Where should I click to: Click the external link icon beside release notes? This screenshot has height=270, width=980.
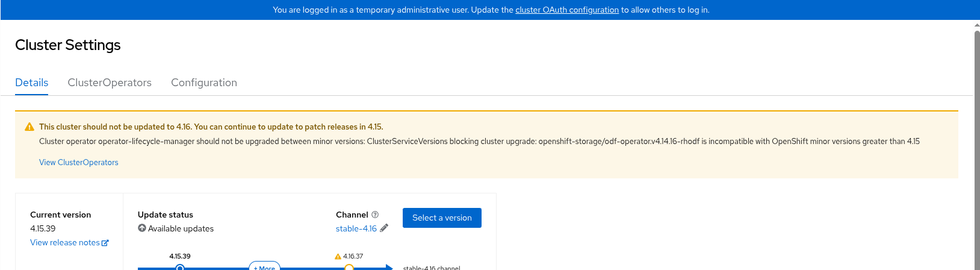(x=105, y=243)
